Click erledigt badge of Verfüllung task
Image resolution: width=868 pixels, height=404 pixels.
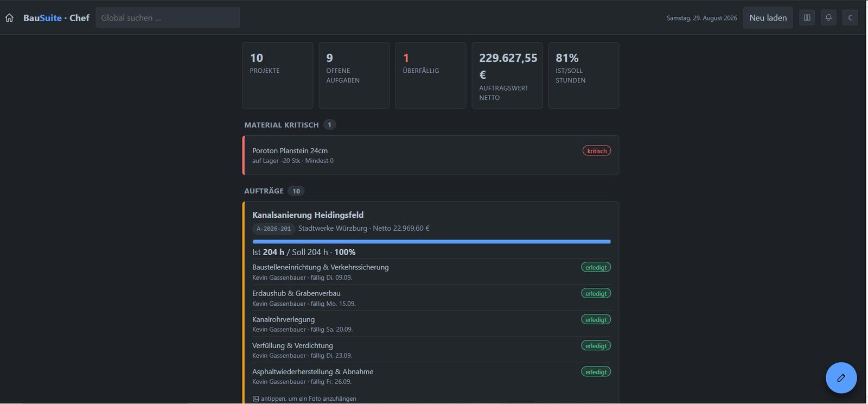pos(596,345)
